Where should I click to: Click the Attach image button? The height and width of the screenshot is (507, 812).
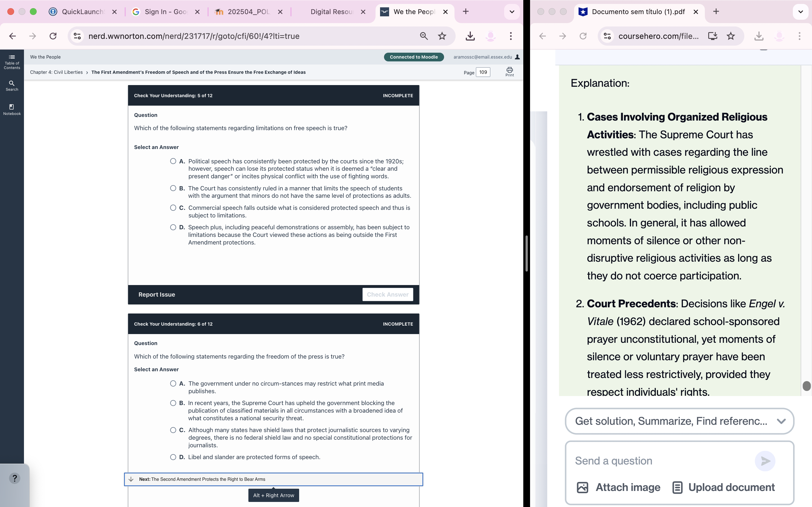pos(618,487)
